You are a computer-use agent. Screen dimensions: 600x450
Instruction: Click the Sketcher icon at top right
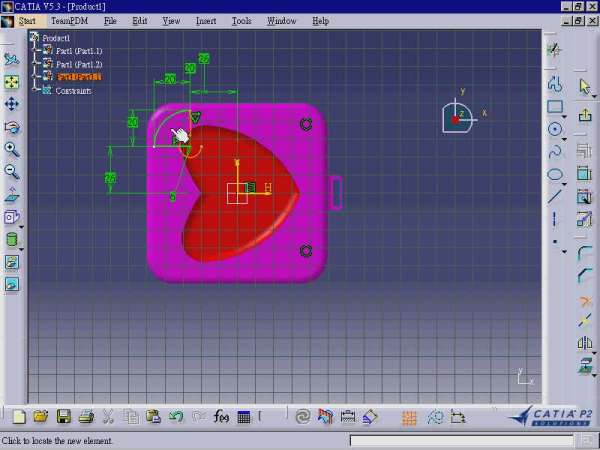point(554,50)
